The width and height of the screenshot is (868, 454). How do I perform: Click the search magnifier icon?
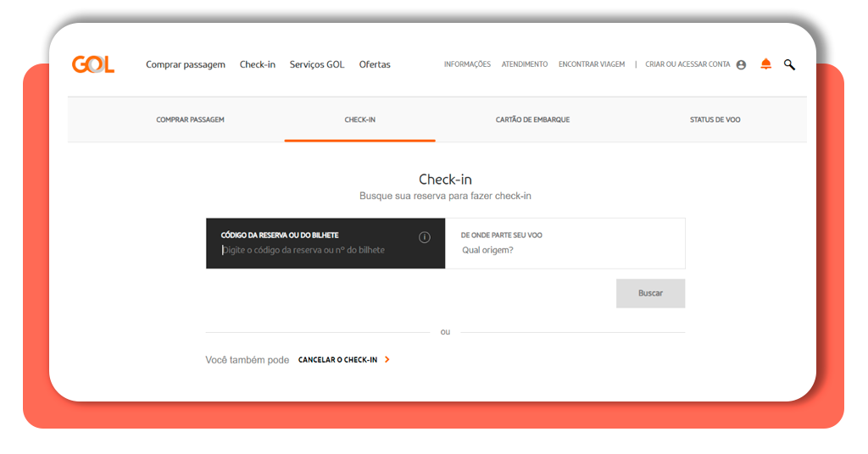tap(789, 64)
